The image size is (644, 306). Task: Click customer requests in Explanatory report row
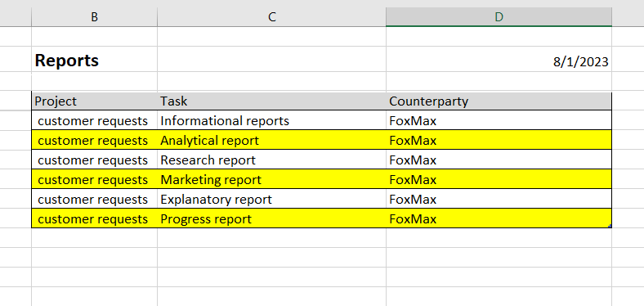[x=95, y=199]
